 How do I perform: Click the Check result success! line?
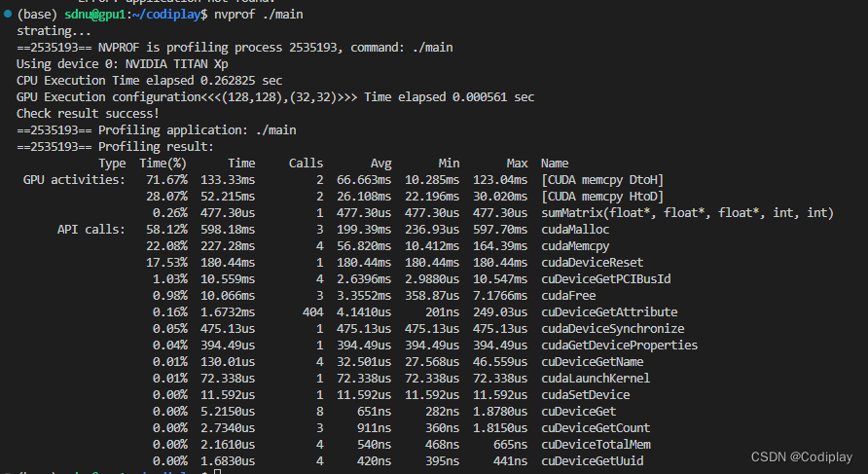pyautogui.click(x=88, y=114)
